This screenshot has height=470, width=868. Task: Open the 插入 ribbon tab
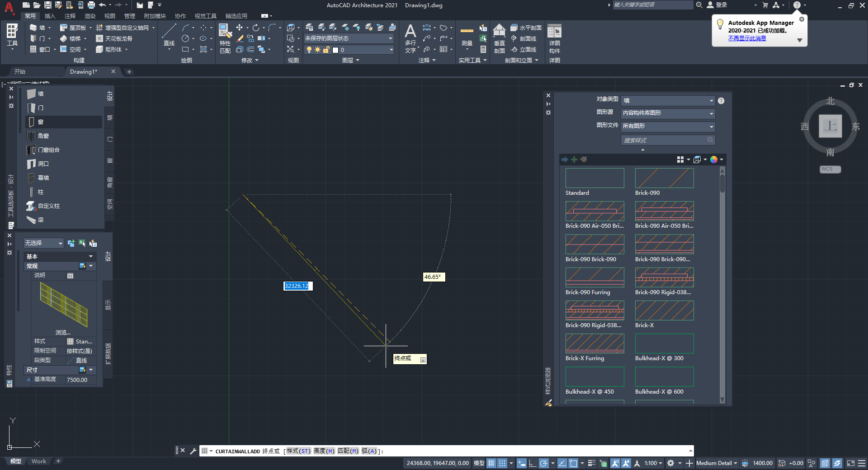click(x=50, y=16)
